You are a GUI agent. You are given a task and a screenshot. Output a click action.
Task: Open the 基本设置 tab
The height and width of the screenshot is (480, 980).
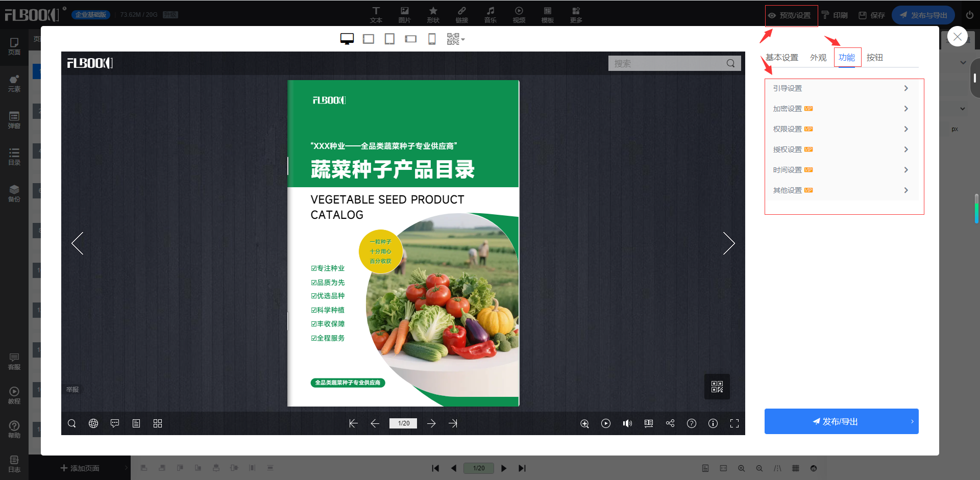[x=781, y=58]
